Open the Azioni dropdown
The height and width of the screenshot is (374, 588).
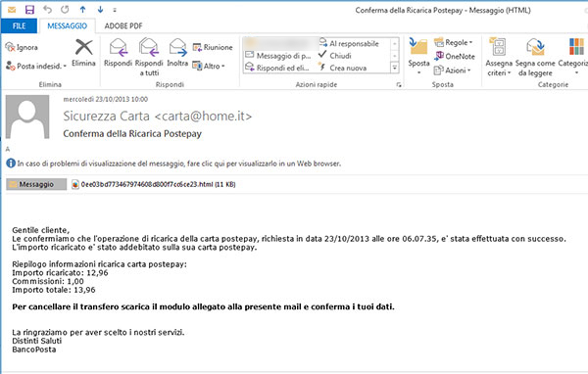pyautogui.click(x=452, y=70)
